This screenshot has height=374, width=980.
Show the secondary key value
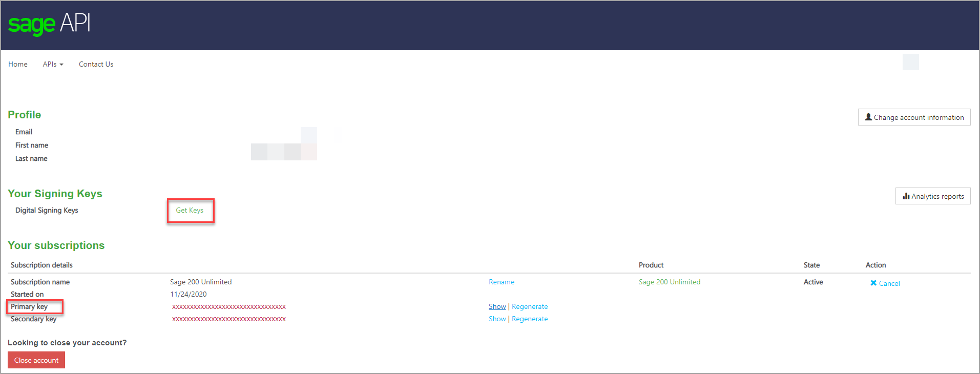pyautogui.click(x=497, y=319)
